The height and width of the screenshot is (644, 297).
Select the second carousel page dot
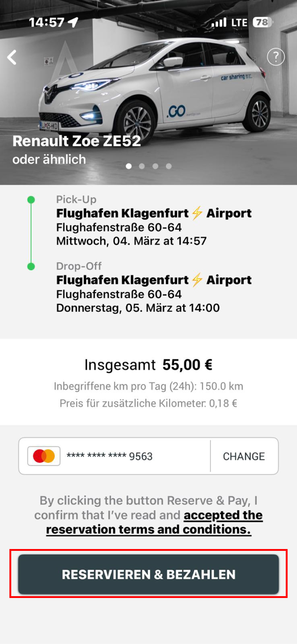[142, 166]
